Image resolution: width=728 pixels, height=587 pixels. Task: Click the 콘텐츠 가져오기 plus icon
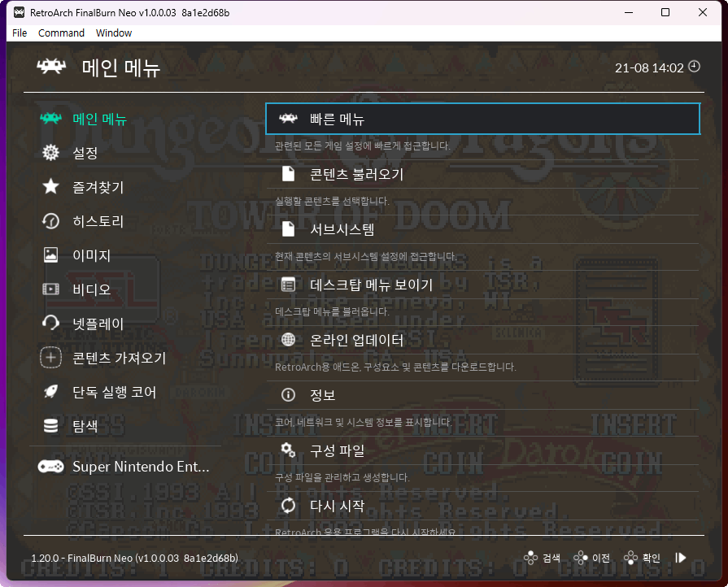point(50,358)
